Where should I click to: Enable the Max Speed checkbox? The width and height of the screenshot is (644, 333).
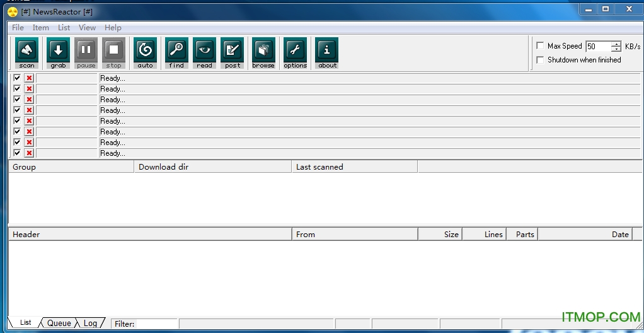click(x=540, y=46)
